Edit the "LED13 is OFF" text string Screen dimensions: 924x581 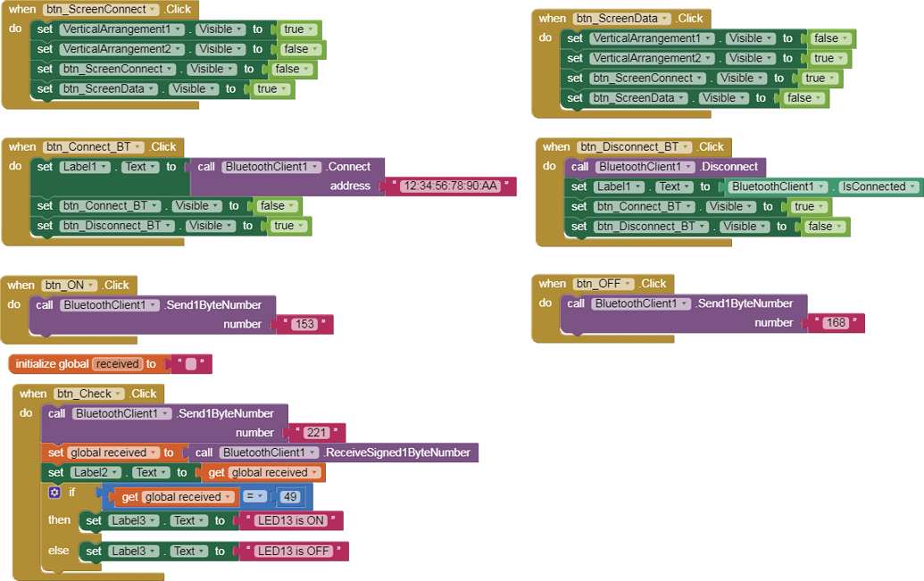(294, 552)
